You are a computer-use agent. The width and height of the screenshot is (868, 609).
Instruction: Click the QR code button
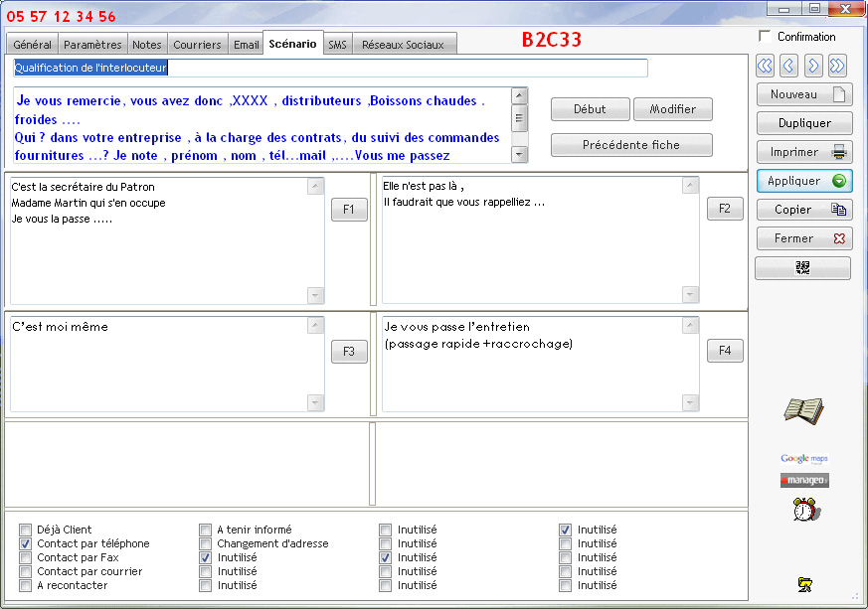[802, 268]
